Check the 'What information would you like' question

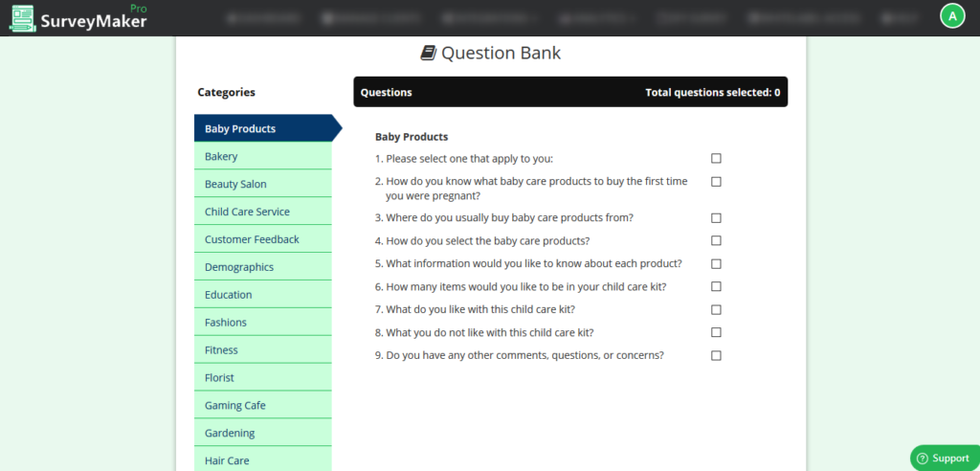point(716,264)
